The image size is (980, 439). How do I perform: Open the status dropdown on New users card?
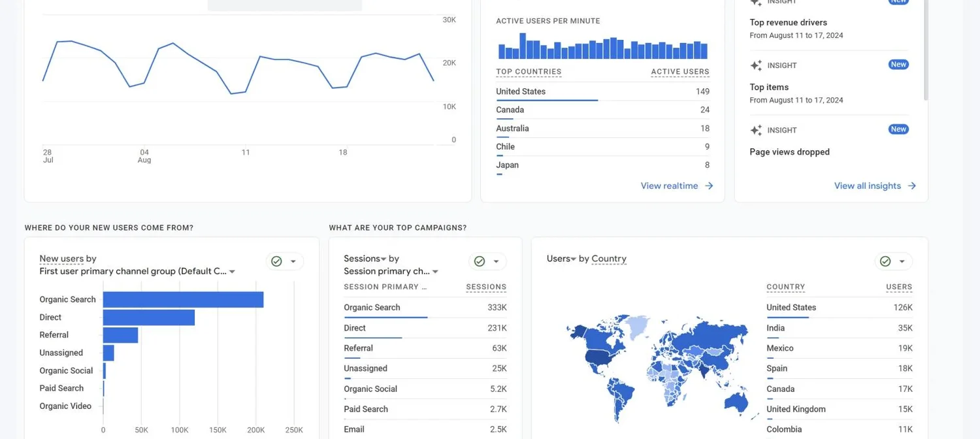(293, 261)
